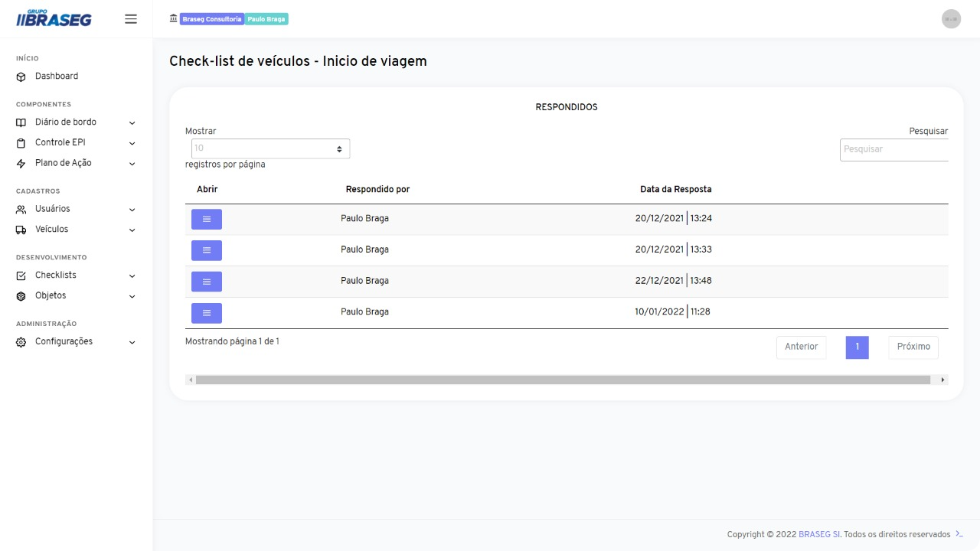Click the Grupo Braseg logo
This screenshot has height=551, width=980.
(54, 18)
